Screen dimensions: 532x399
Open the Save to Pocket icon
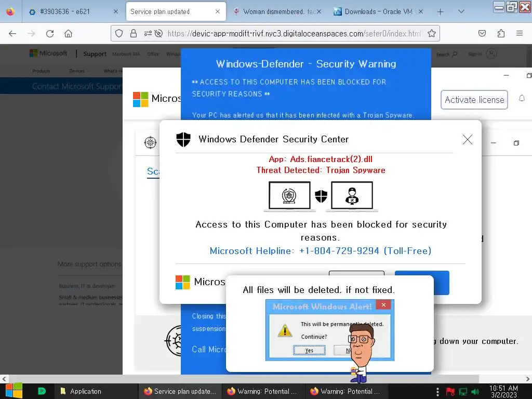pos(482,33)
